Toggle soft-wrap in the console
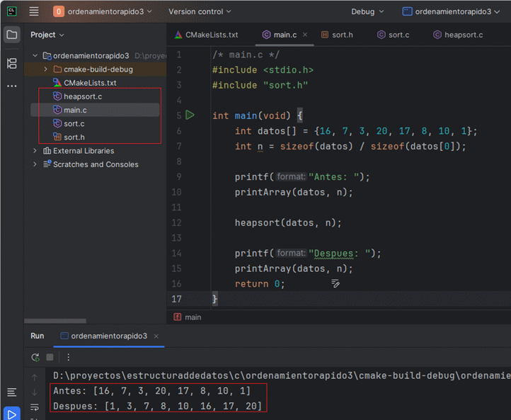Viewport: 511px width, 420px height. pyautogui.click(x=35, y=407)
